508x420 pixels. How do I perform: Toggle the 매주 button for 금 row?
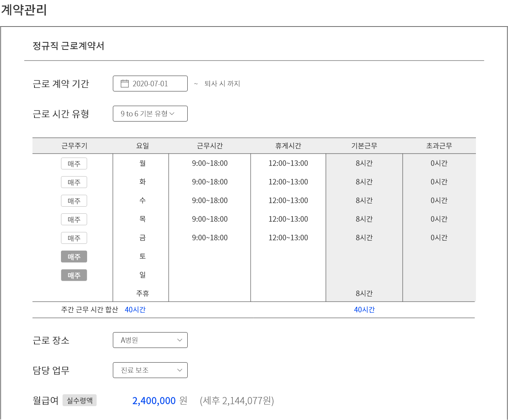(74, 238)
